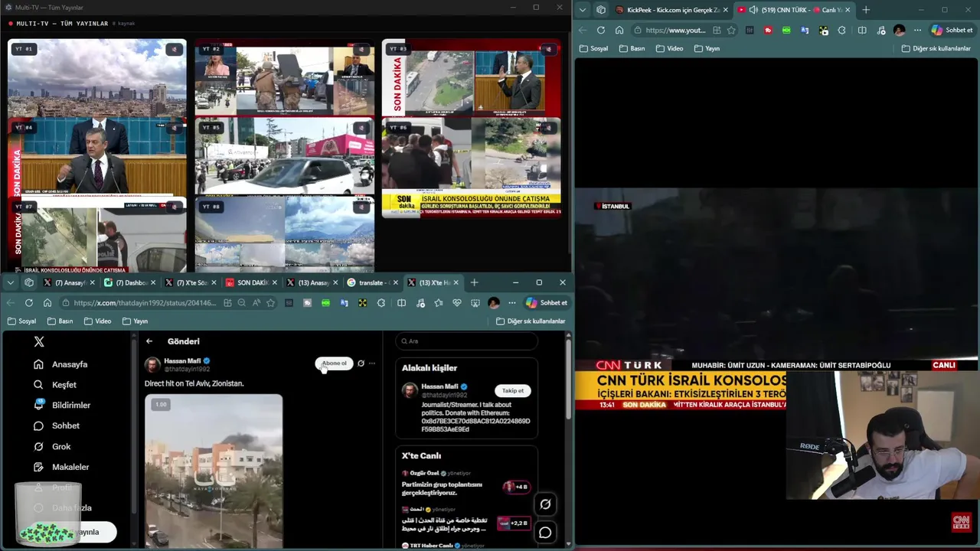
Task: Toggle mute on YT #6 stream
Action: 547,128
